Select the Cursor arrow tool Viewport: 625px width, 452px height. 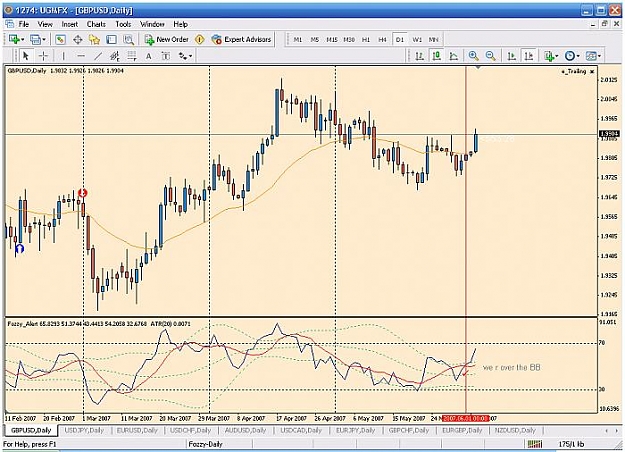26,56
